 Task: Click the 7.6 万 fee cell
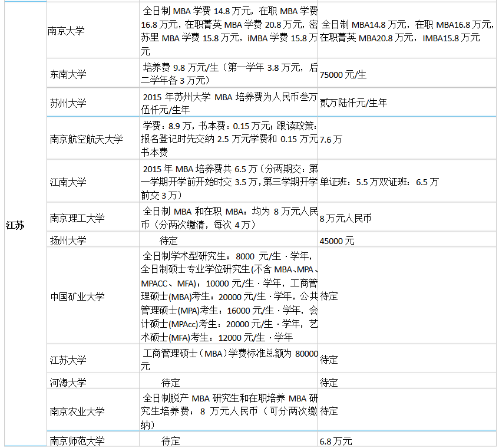point(407,138)
